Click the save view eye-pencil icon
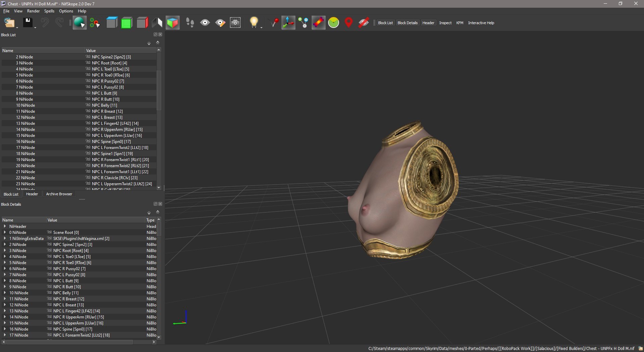Image resolution: width=644 pixels, height=352 pixels. 220,23
